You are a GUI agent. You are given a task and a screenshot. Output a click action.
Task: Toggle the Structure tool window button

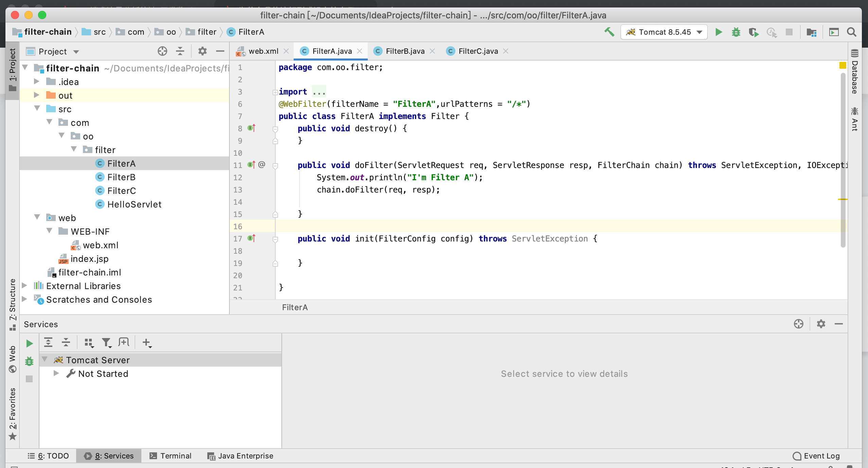pos(13,304)
